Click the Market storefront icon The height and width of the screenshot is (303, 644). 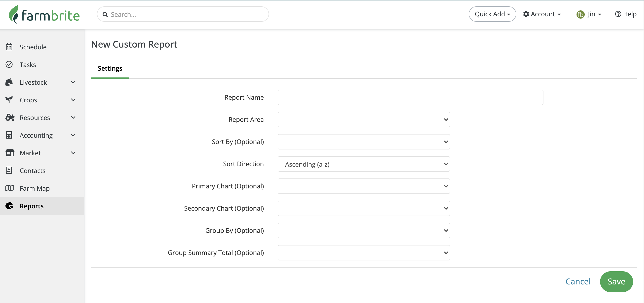[10, 153]
